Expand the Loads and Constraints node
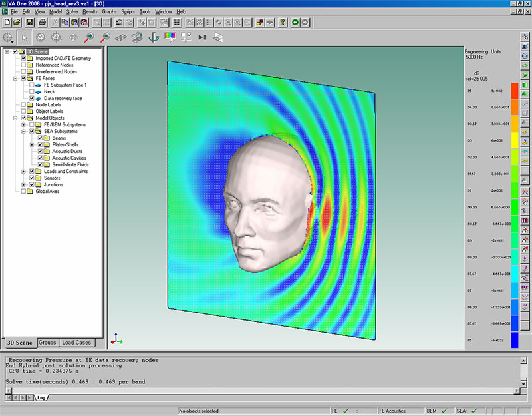The image size is (532, 416). point(23,172)
